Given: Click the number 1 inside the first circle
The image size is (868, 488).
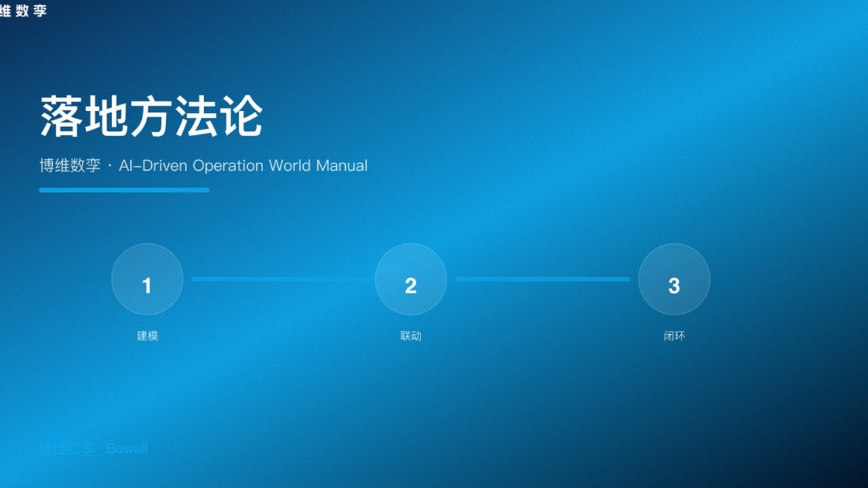Looking at the screenshot, I should (x=147, y=286).
